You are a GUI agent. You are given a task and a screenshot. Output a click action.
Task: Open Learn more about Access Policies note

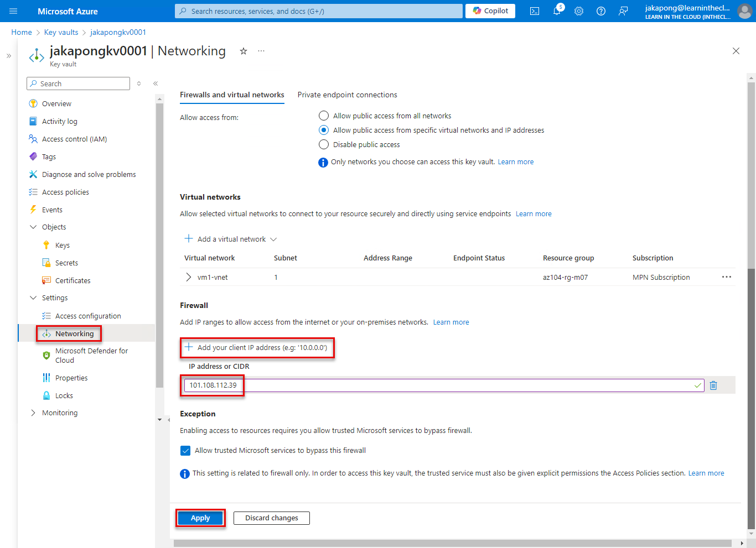tap(706, 473)
